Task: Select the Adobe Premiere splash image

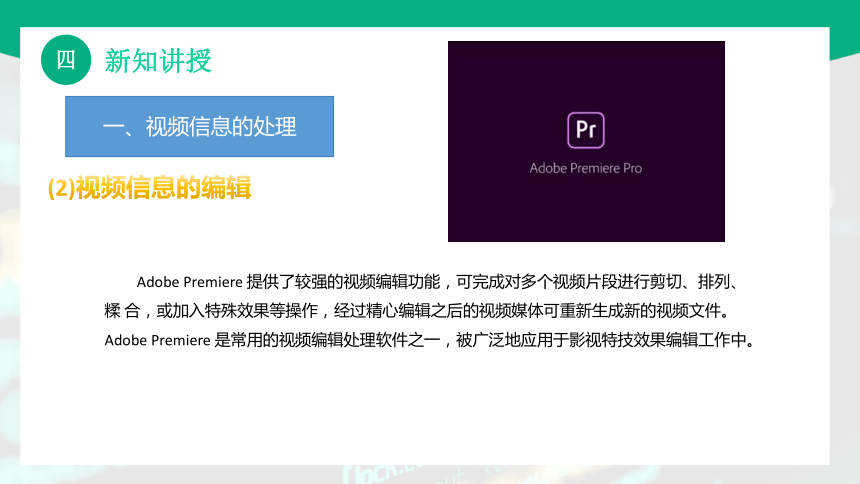Action: pos(586,142)
